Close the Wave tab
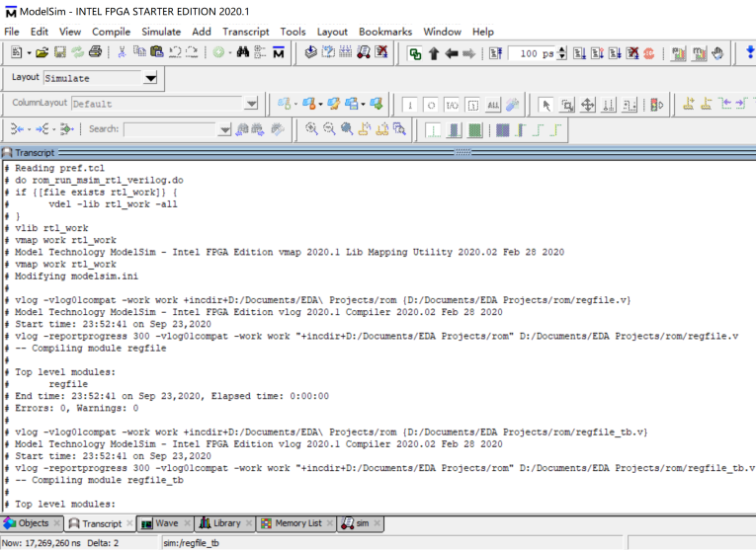This screenshot has height=550, width=756. point(188,523)
